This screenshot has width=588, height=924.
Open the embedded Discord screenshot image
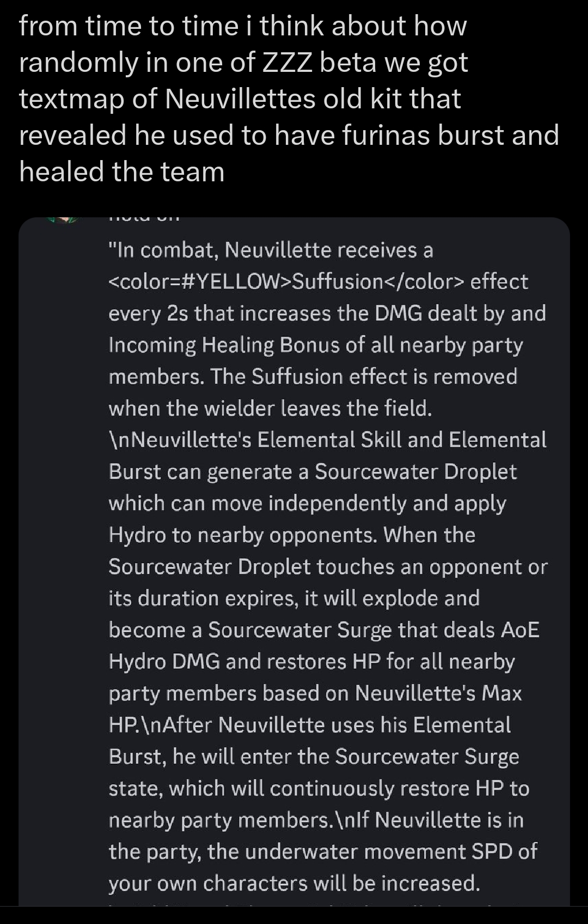tap(294, 561)
